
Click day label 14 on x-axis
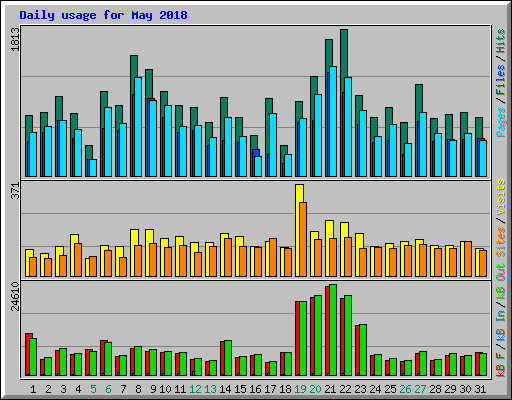(225, 389)
